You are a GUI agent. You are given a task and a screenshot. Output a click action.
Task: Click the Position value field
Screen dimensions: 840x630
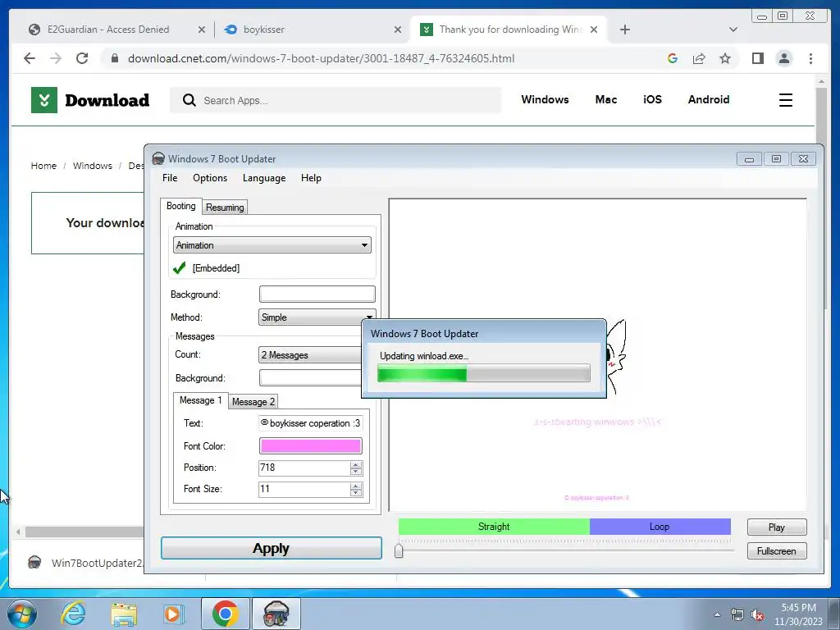[304, 468]
